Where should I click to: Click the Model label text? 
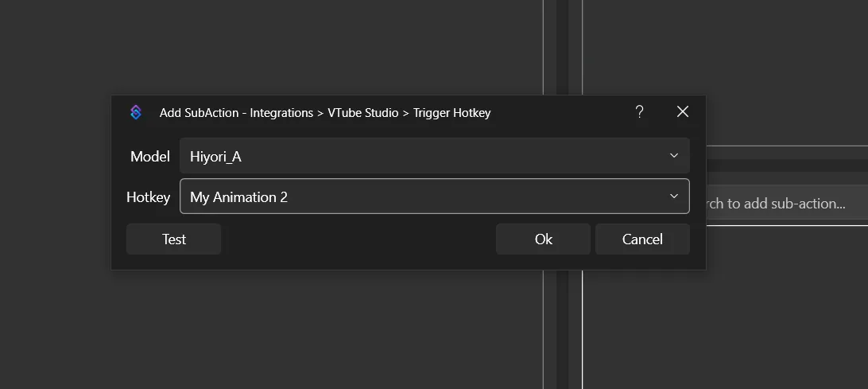point(149,157)
